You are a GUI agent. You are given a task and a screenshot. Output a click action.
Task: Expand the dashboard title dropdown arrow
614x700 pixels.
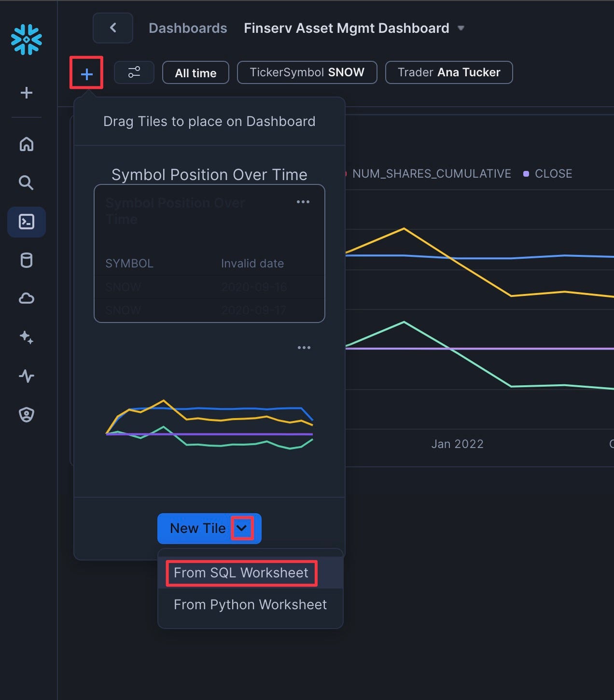461,28
